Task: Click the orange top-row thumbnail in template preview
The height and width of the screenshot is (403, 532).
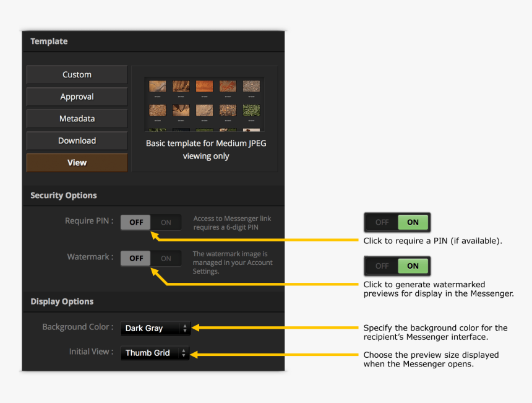Action: click(x=204, y=87)
